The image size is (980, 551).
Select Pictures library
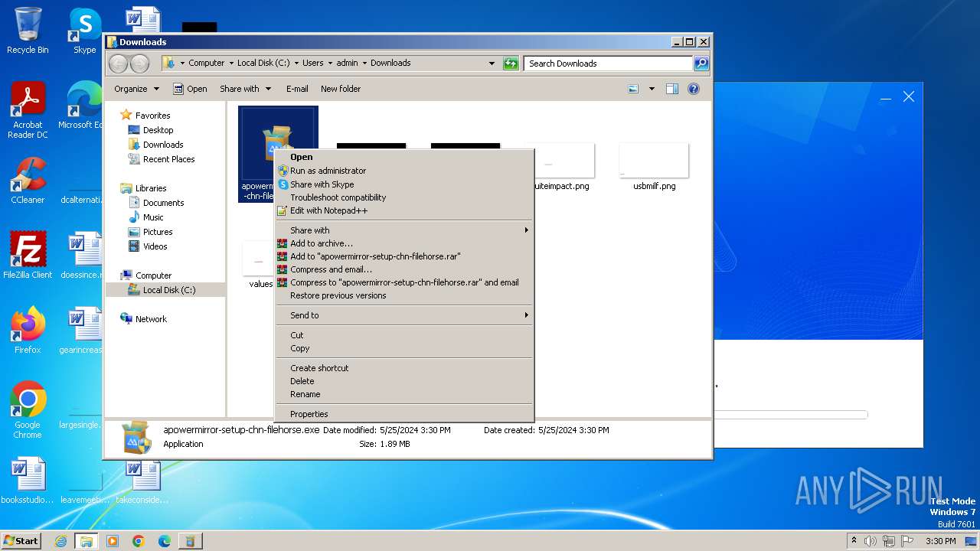click(158, 232)
